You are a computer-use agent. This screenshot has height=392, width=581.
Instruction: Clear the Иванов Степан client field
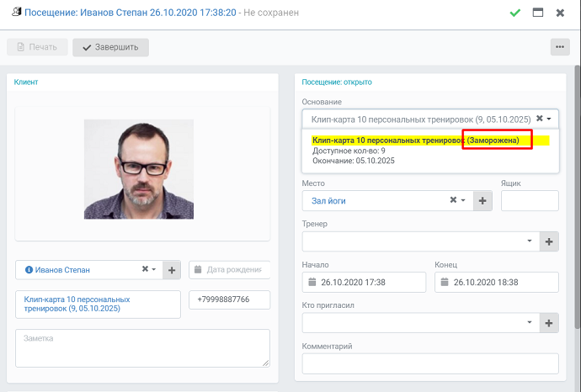tap(145, 268)
